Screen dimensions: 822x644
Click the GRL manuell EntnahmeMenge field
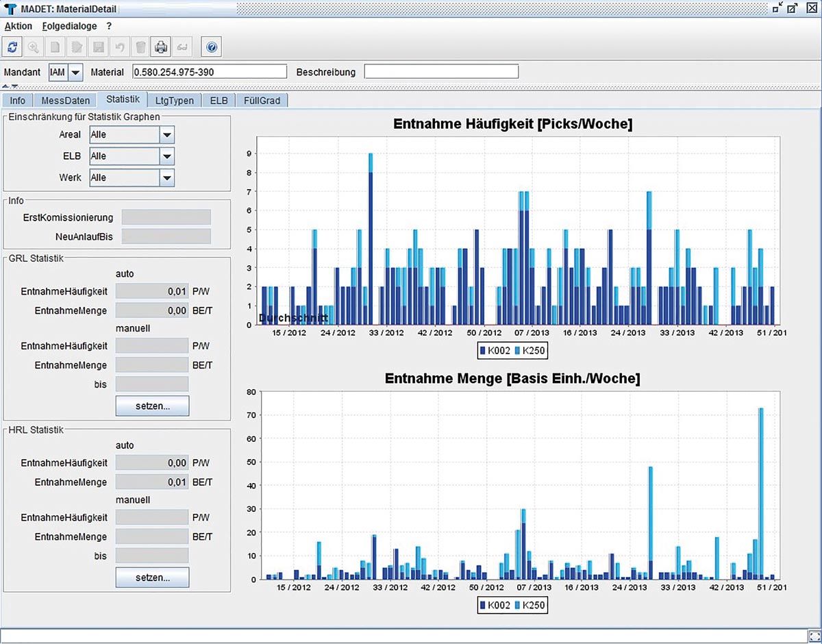click(x=152, y=365)
